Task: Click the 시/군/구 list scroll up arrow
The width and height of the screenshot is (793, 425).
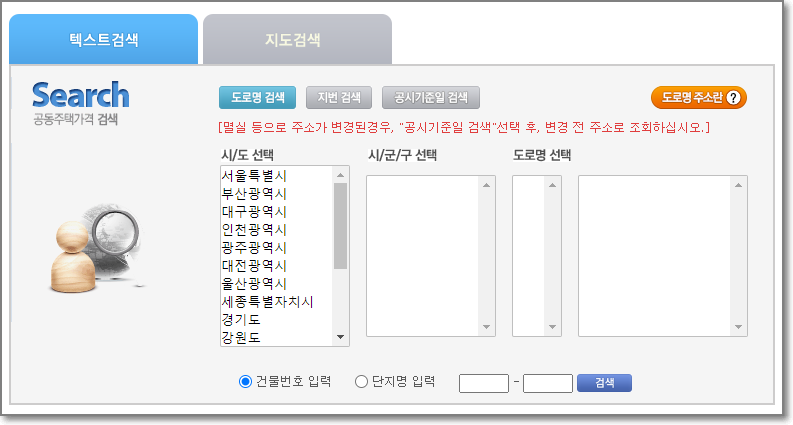Action: pyautogui.click(x=487, y=185)
